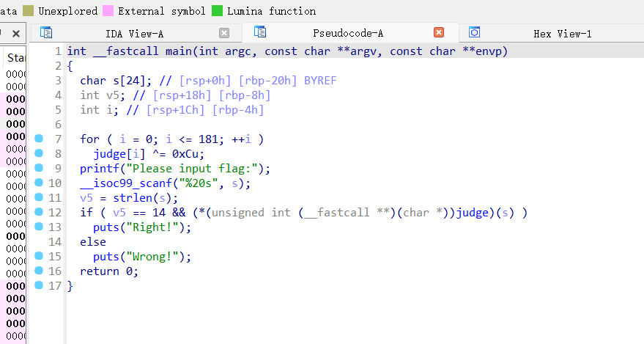Toggle breakpoint dot on line 10
This screenshot has width=644, height=344.
tap(39, 183)
